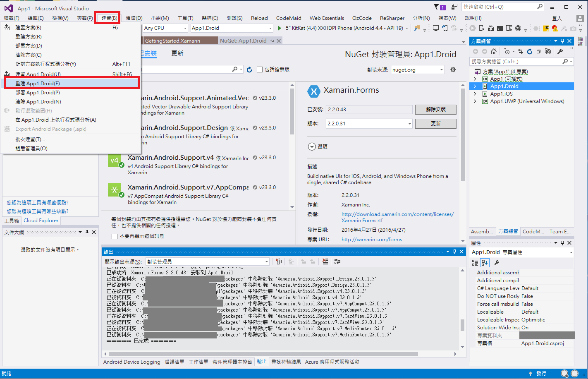Click the refresh icon in Solution Explorer toolbar
The image size is (588, 379).
pos(529,51)
